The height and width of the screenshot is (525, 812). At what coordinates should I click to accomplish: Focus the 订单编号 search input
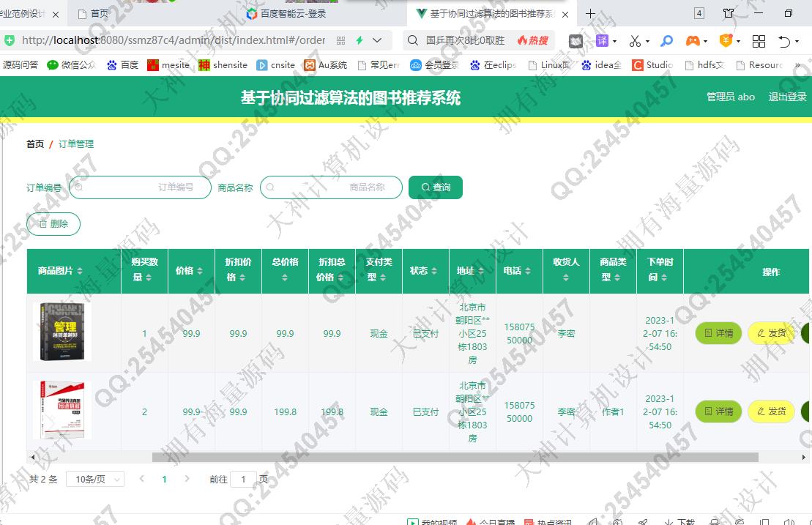[140, 187]
